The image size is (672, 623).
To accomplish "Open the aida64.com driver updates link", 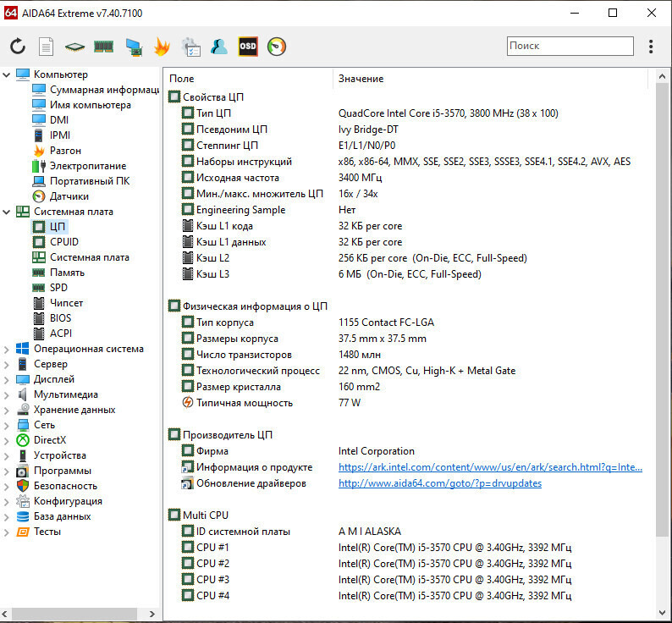I will [439, 483].
